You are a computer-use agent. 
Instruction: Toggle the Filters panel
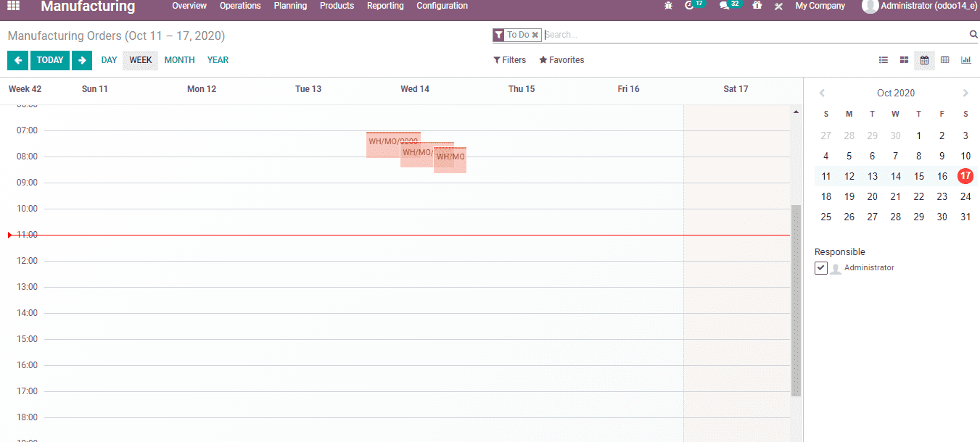tap(509, 59)
